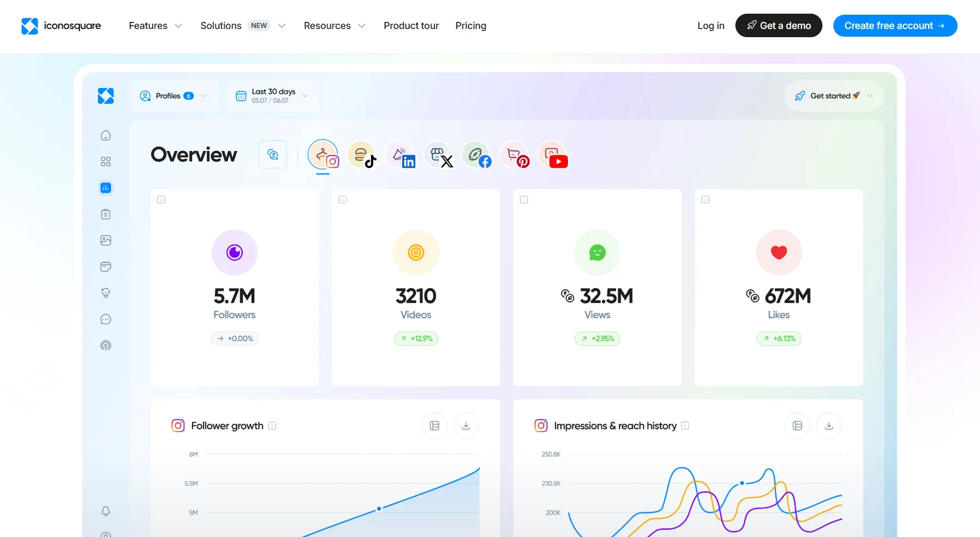Open the grid dashboard icon in sidebar
This screenshot has height=537, width=980.
(106, 162)
